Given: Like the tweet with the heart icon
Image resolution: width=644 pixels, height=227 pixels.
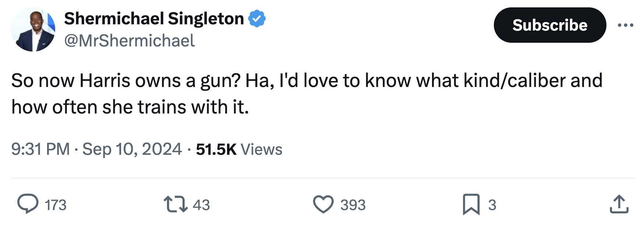Looking at the screenshot, I should pos(323,204).
